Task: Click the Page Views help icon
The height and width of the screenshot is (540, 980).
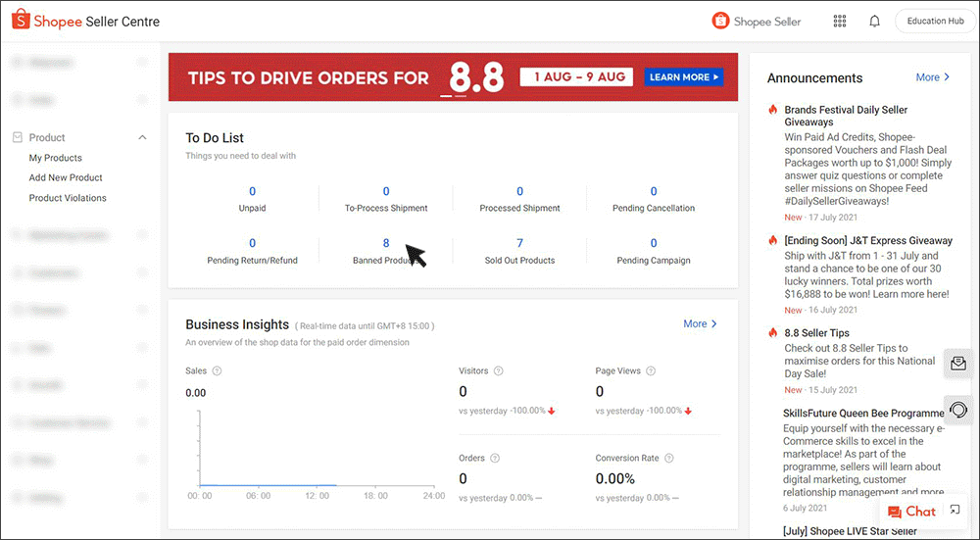Action: coord(651,371)
